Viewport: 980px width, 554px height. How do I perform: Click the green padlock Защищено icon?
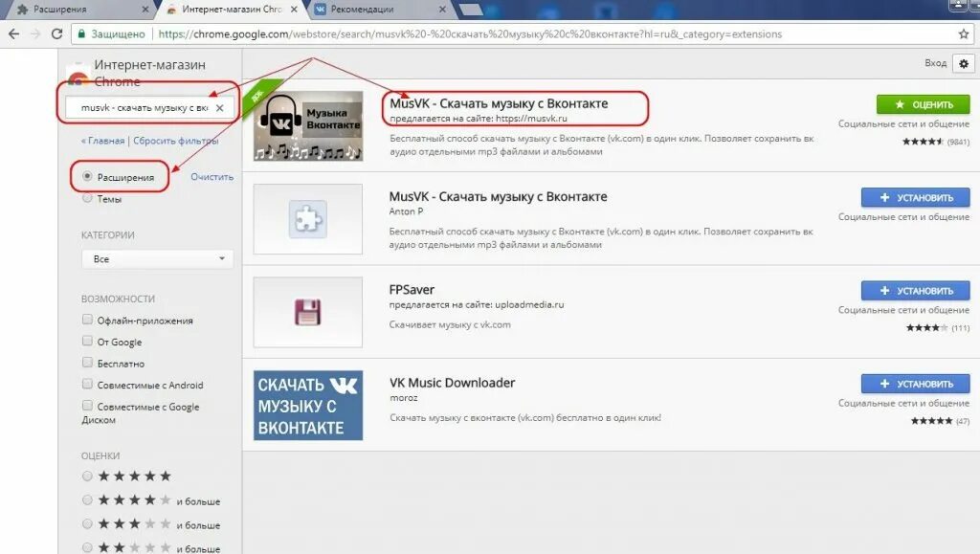click(81, 33)
